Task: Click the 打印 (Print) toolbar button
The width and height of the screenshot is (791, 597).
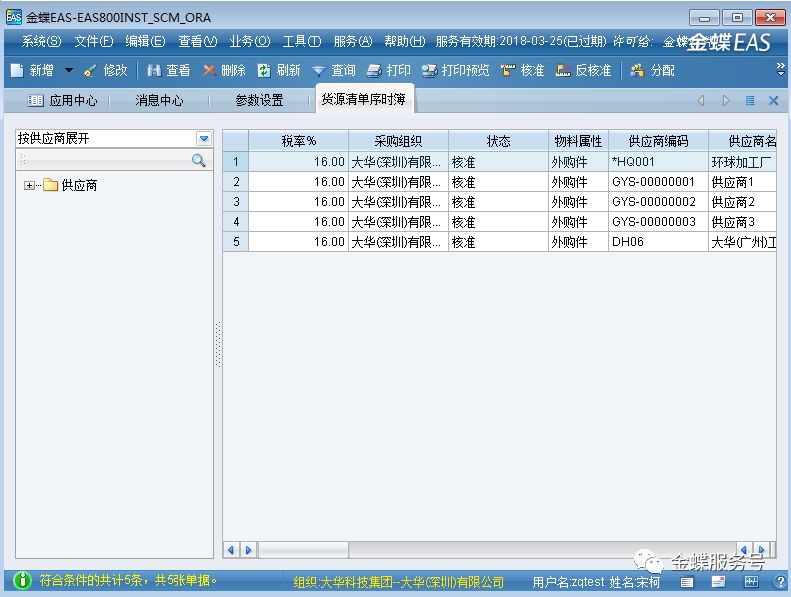Action: tap(389, 71)
